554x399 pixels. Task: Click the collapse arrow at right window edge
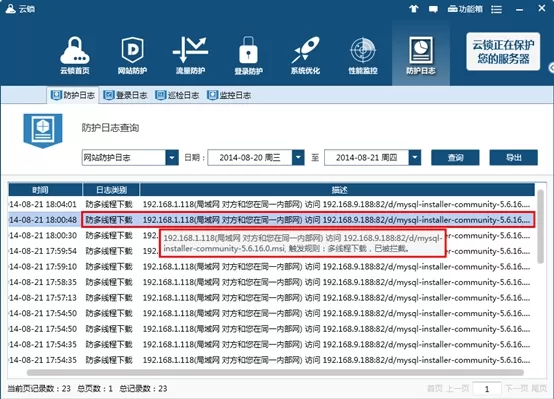pos(551,68)
